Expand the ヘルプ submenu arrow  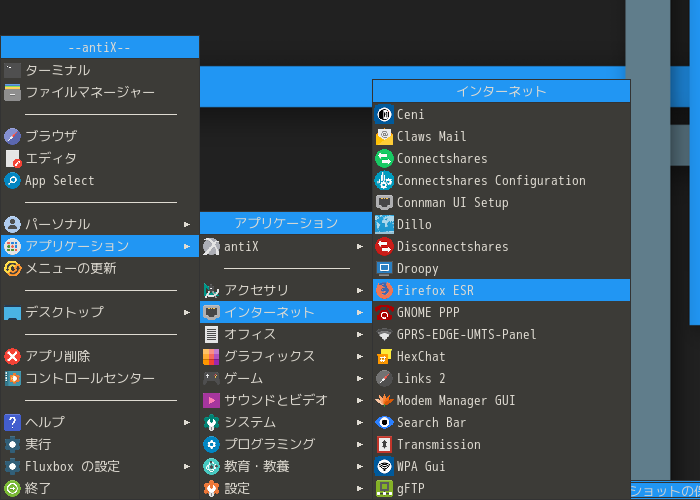coord(187,422)
